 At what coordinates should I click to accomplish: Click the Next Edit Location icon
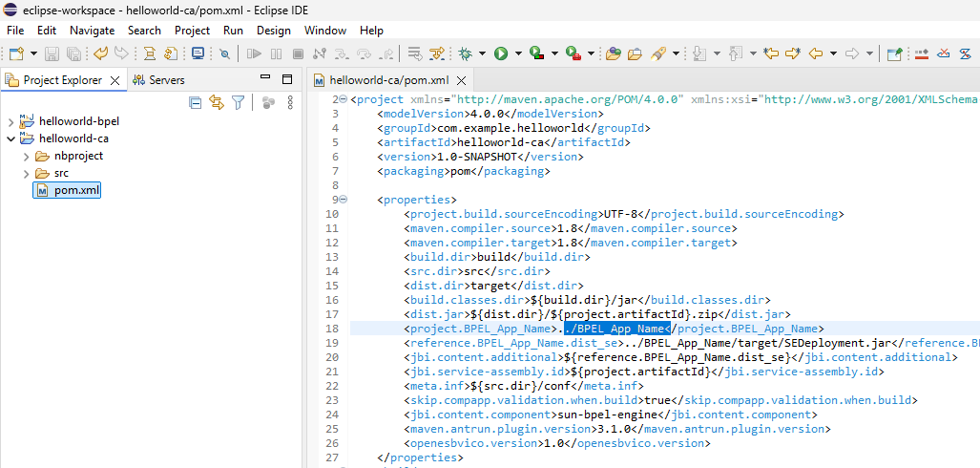coord(793,53)
